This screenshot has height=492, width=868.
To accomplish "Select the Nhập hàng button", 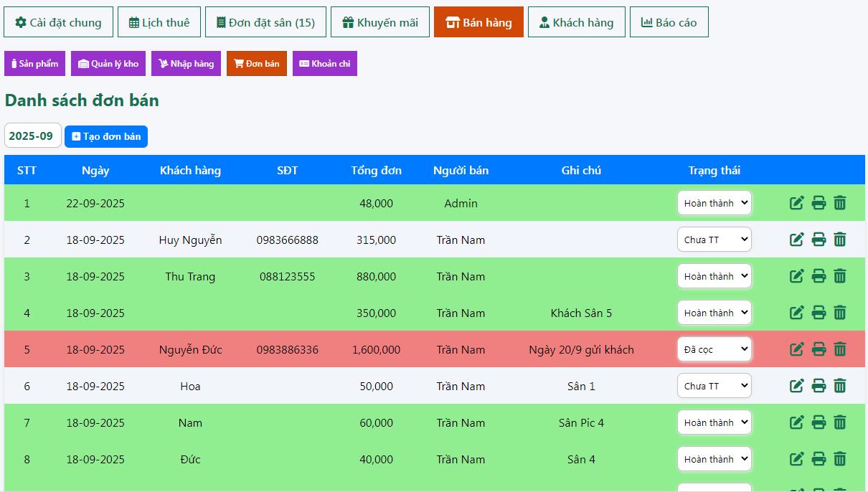I will coord(186,64).
